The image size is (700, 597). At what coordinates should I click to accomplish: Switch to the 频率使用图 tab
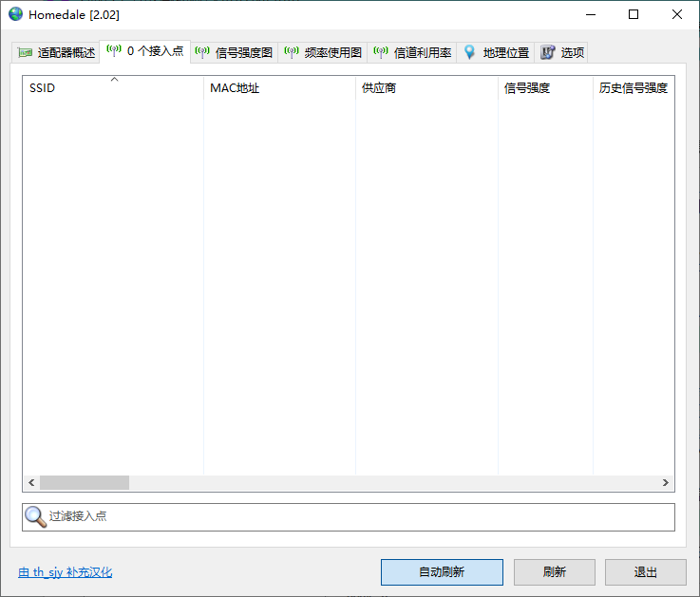(x=323, y=52)
